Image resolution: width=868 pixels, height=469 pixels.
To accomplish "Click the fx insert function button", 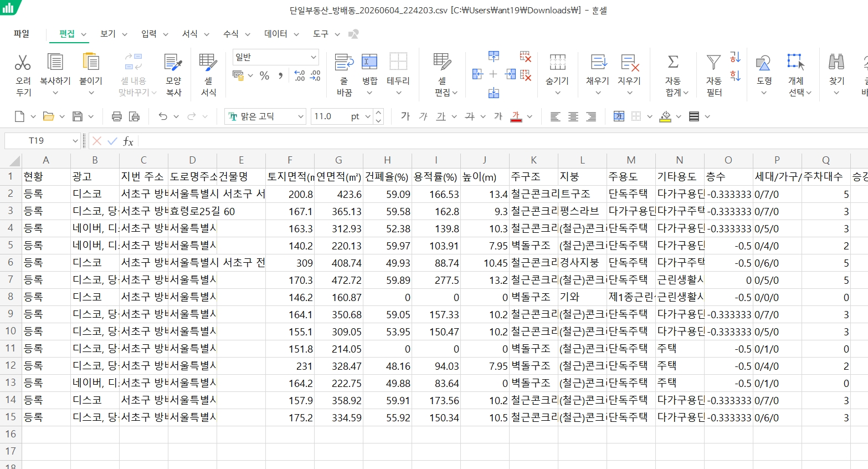I will point(128,141).
